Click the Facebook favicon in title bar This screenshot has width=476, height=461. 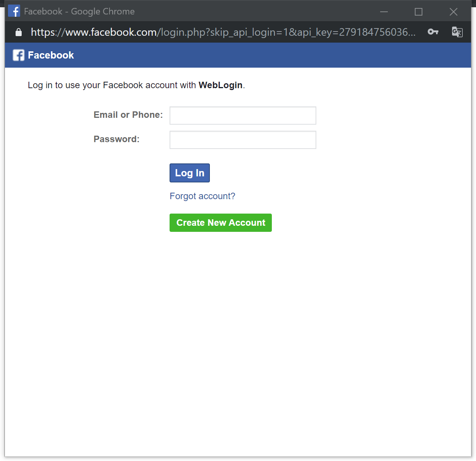14,11
